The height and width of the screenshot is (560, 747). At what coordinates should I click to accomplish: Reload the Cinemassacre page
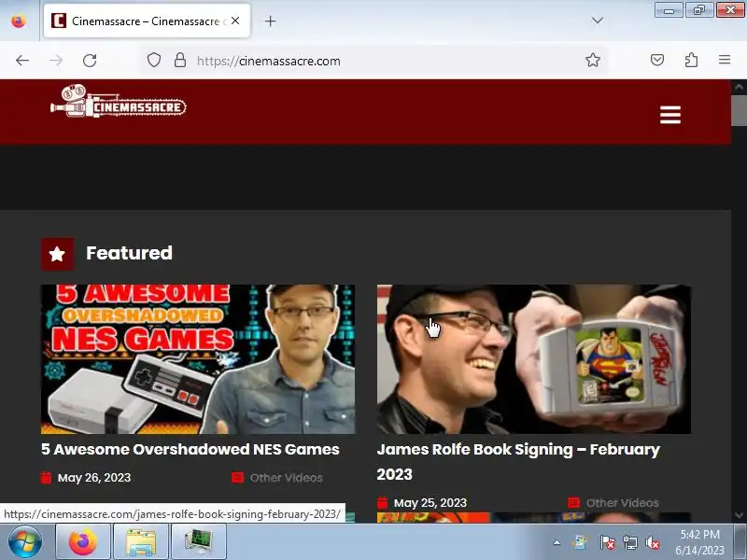[90, 61]
